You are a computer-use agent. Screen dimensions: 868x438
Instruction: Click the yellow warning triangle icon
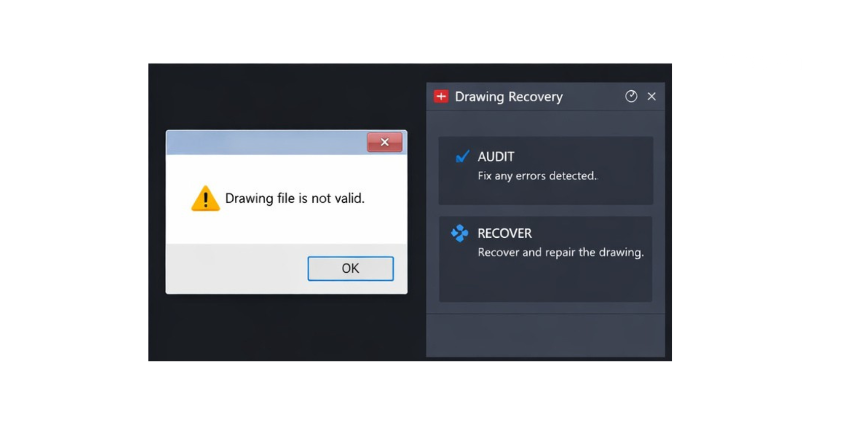(x=205, y=198)
